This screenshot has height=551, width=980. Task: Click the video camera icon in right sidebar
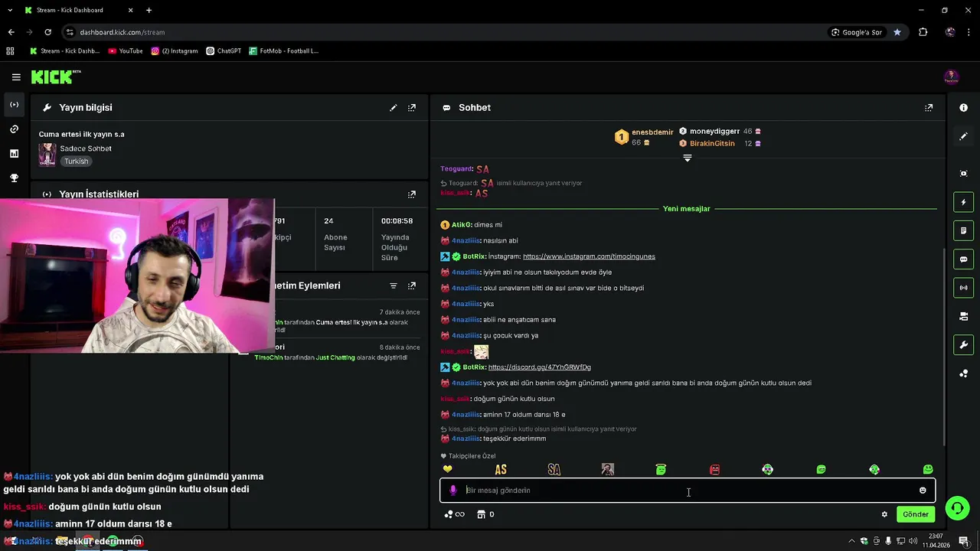point(964,316)
